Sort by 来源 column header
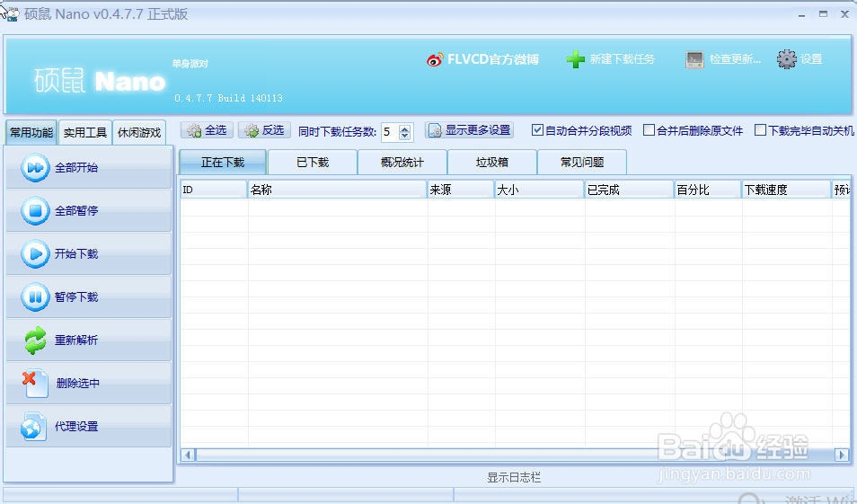The height and width of the screenshot is (504, 857). coord(461,190)
